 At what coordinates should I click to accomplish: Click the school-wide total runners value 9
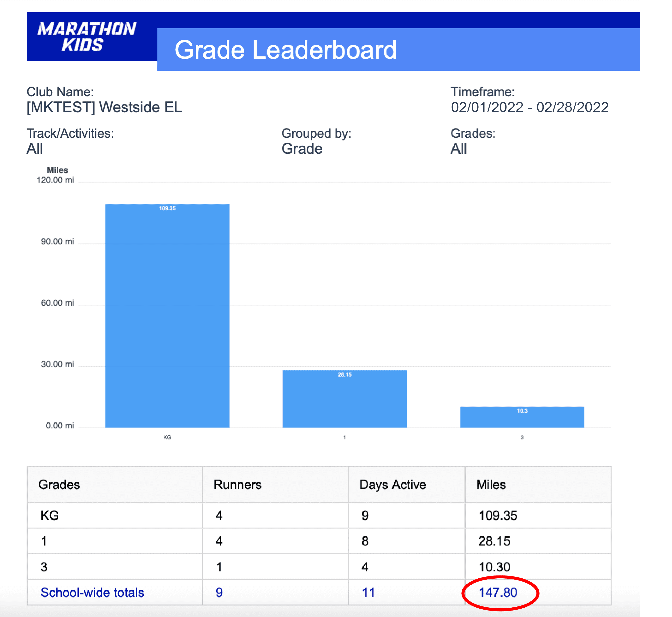(x=219, y=593)
